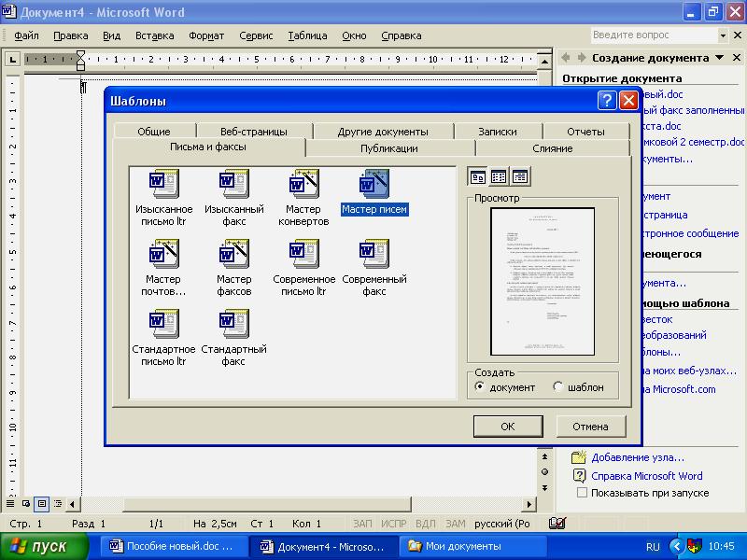Open the Файл menu
This screenshot has height=560, width=747.
coord(26,35)
